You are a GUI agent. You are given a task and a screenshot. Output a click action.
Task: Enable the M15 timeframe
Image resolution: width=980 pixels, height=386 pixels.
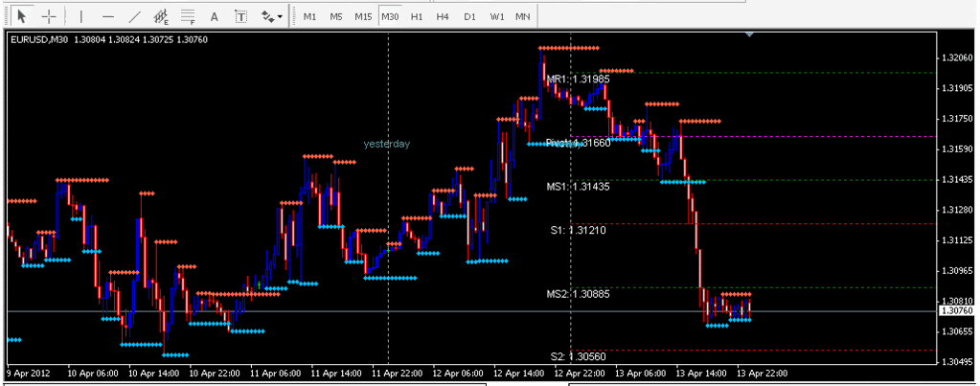pos(363,16)
